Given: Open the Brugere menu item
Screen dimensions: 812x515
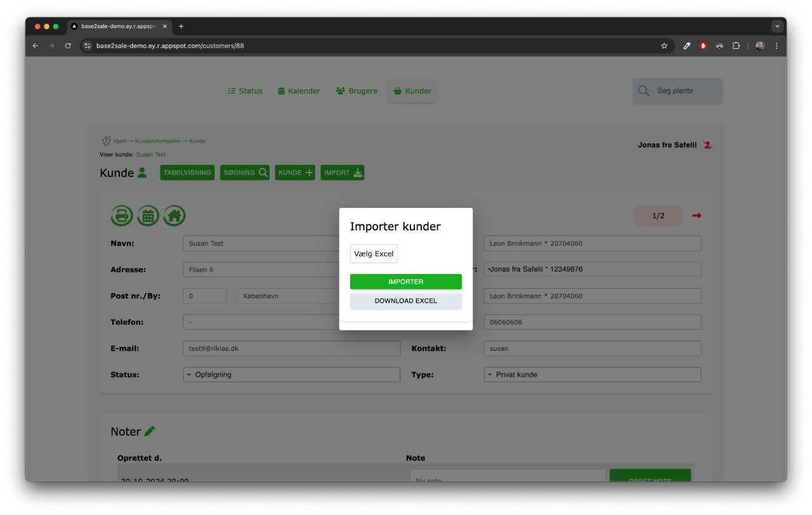Looking at the screenshot, I should click(x=357, y=91).
